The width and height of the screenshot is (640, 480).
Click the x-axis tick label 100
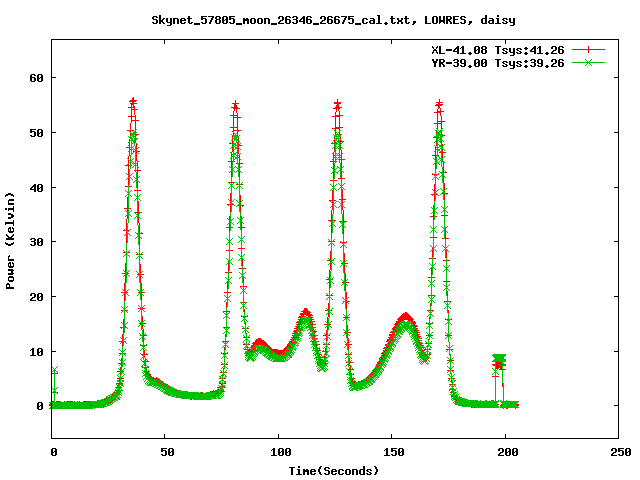281,452
